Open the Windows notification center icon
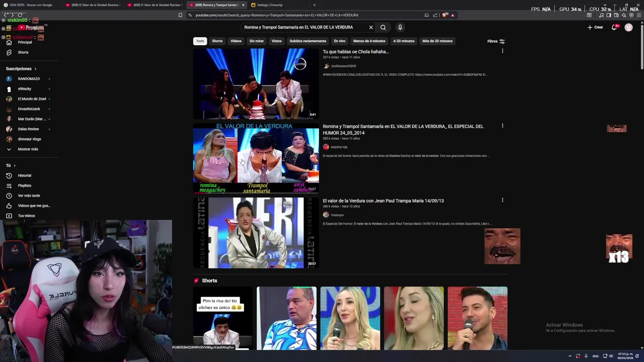Viewport: 644px width, 362px height. pyautogui.click(x=637, y=356)
